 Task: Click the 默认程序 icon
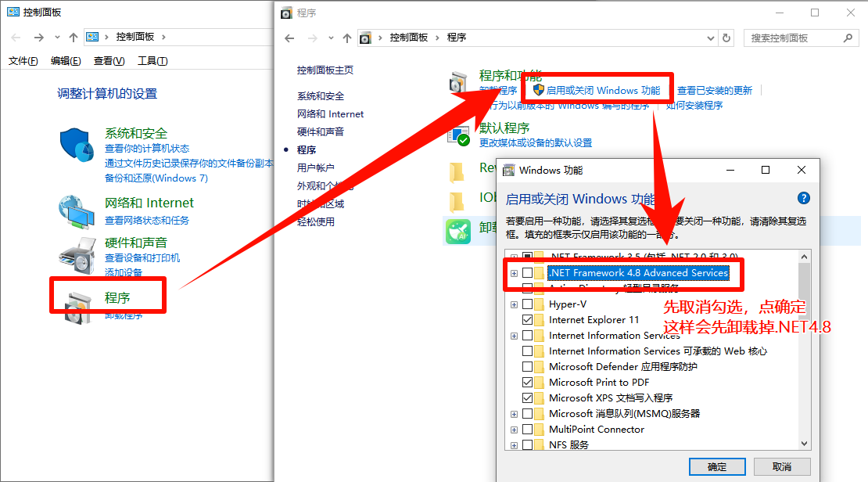(x=458, y=136)
